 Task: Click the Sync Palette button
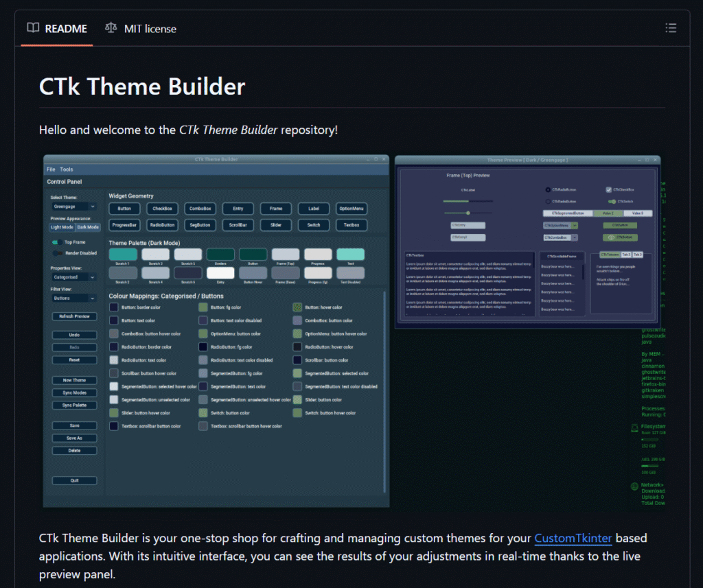(74, 405)
